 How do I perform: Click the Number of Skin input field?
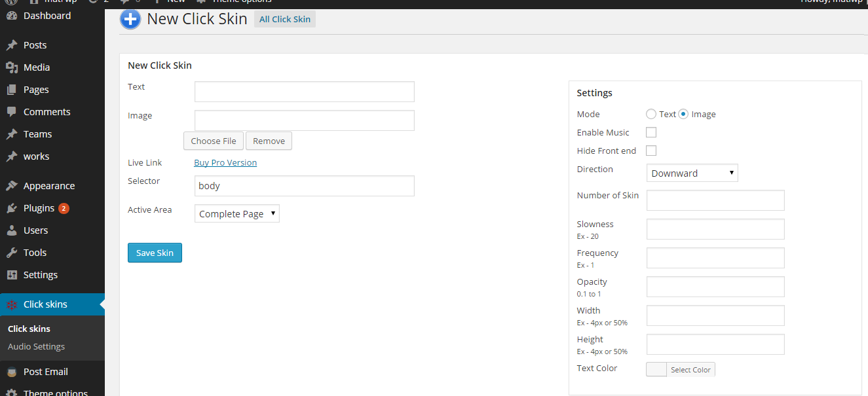tap(715, 200)
